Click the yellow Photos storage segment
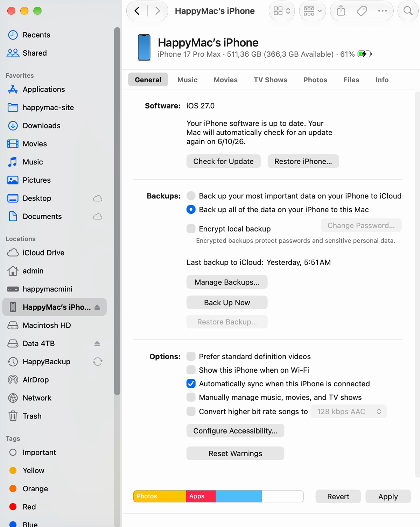Screen dimensions: 420x527 (x=160, y=496)
